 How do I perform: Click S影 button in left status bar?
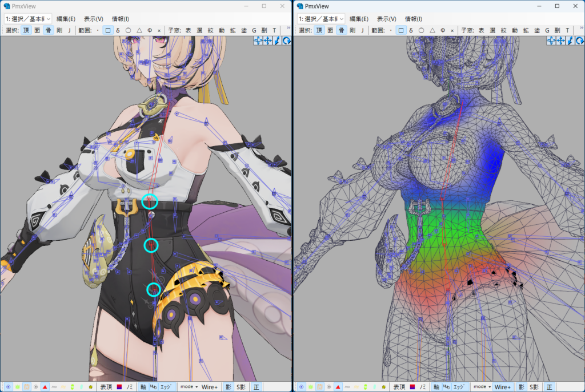[x=239, y=386]
